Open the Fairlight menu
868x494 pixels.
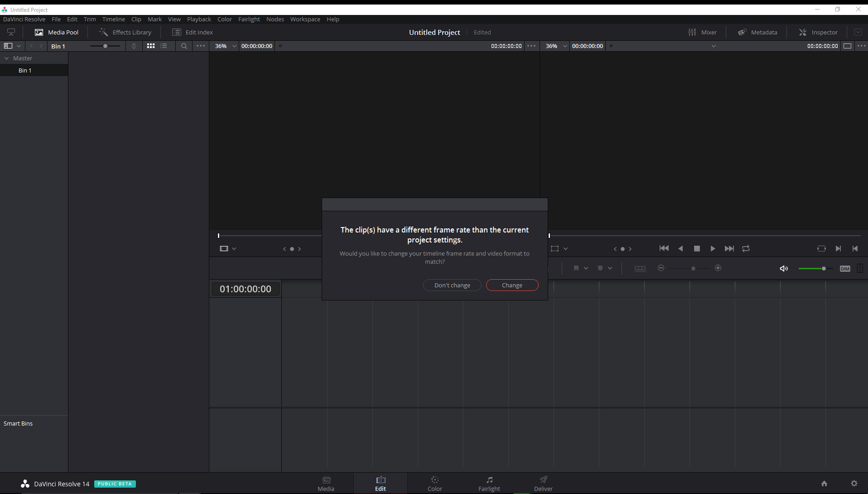[x=249, y=19]
